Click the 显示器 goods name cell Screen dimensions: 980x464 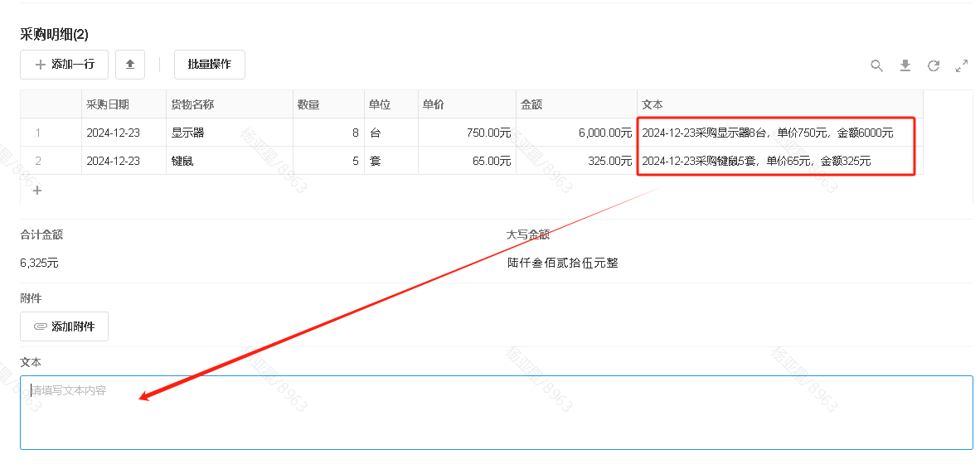(x=230, y=133)
